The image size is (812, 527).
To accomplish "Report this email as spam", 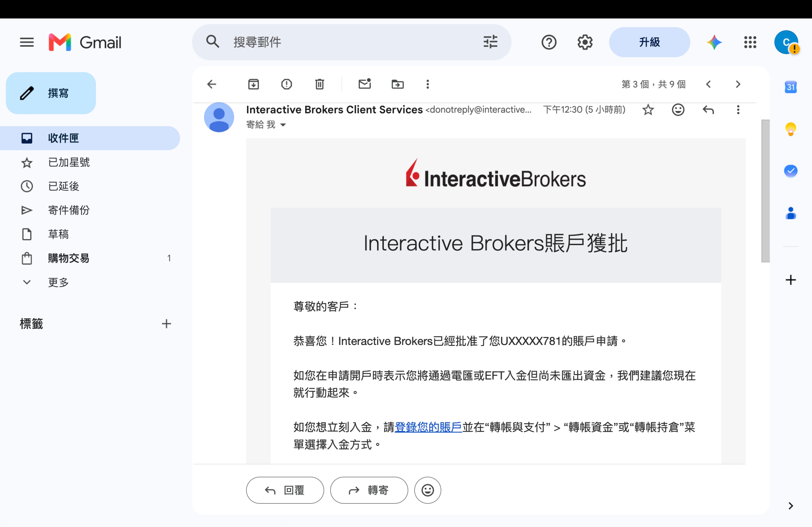I will (x=287, y=84).
